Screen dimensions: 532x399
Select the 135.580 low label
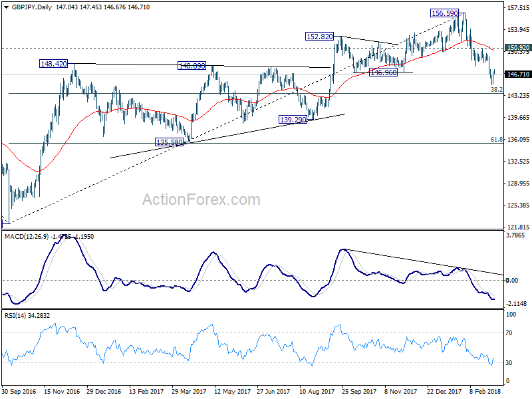pyautogui.click(x=169, y=142)
